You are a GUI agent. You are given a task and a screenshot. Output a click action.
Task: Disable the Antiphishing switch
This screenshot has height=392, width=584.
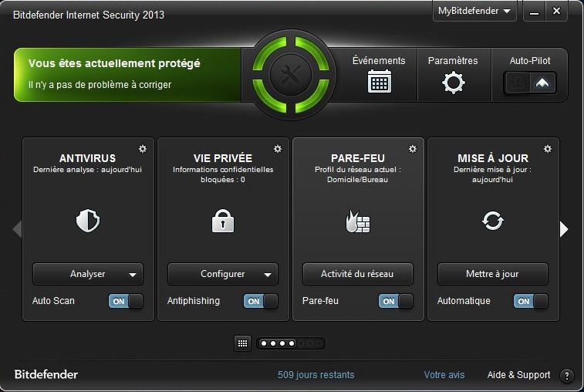coord(261,301)
